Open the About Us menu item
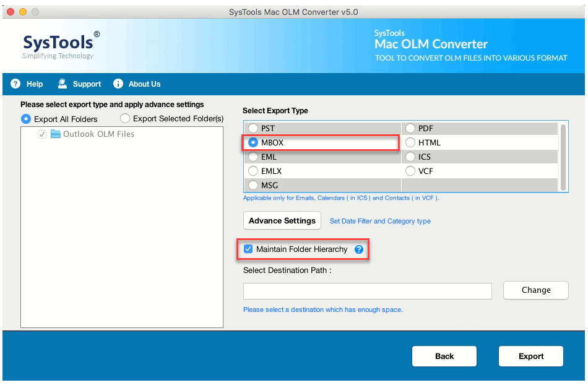 click(144, 84)
